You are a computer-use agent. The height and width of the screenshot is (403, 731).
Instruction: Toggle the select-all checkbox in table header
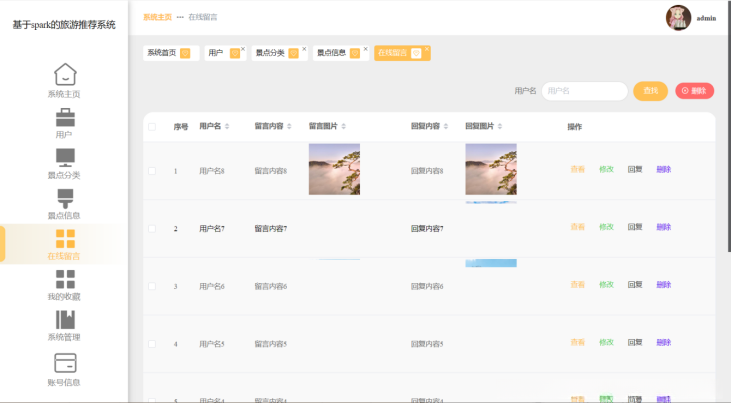152,127
